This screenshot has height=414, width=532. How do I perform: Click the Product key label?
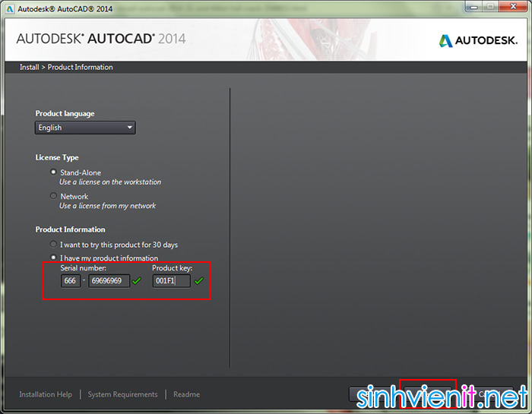point(172,268)
